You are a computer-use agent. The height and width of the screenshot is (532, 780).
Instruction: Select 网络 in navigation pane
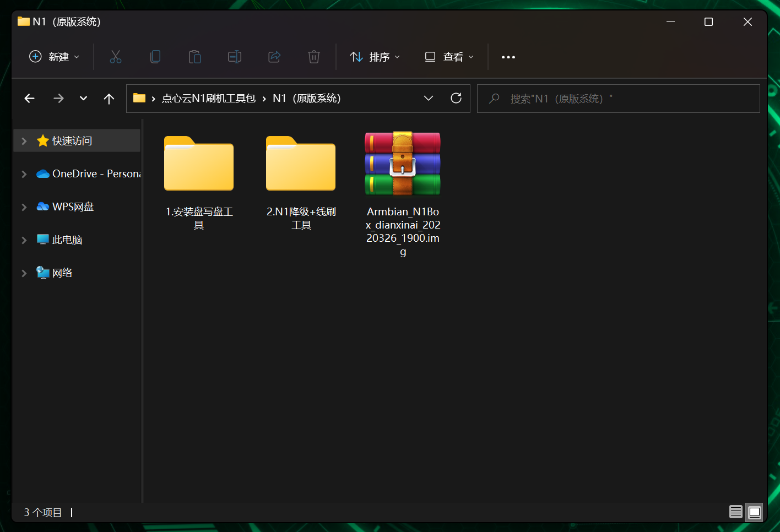tap(77, 273)
